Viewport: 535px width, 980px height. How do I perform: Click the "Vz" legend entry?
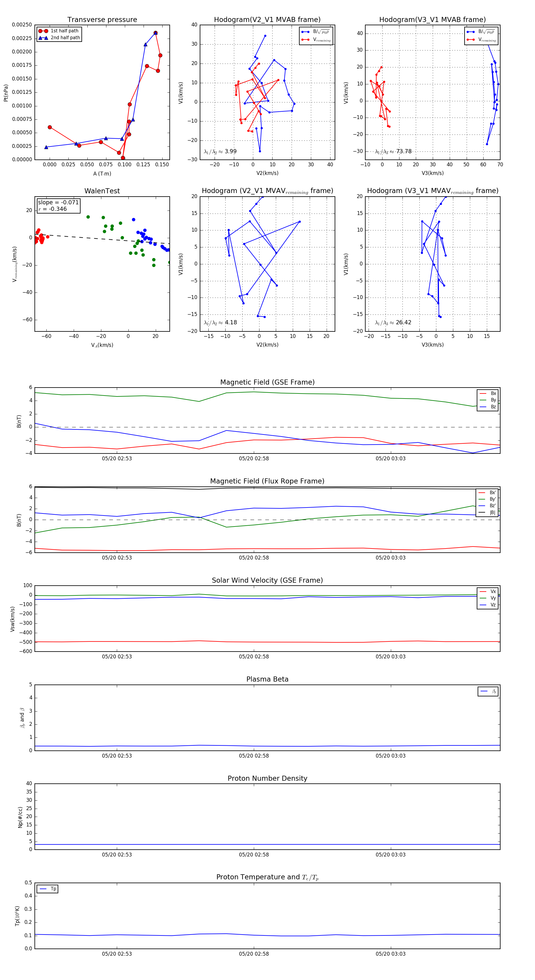point(488,605)
